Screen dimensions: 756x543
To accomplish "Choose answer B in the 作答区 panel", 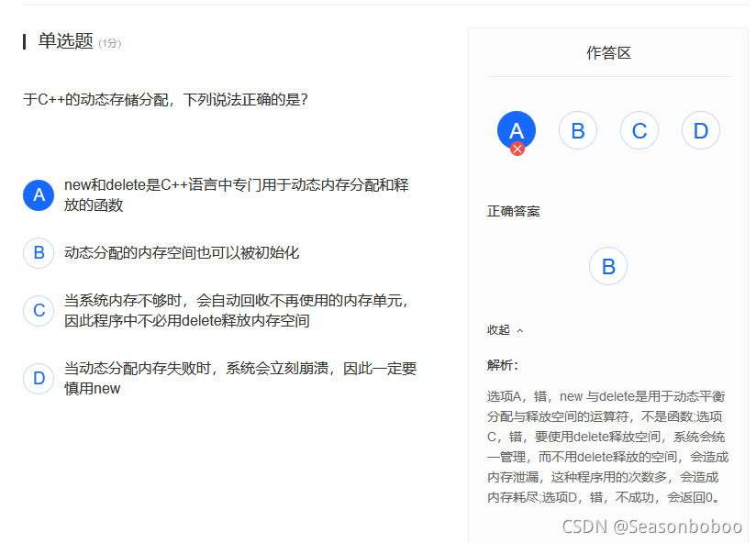I will 578,130.
